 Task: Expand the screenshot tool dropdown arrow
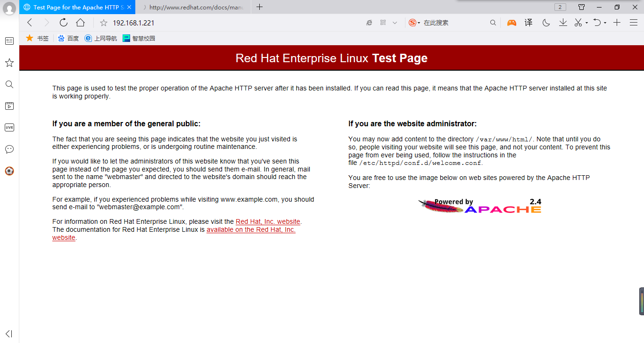click(x=586, y=23)
